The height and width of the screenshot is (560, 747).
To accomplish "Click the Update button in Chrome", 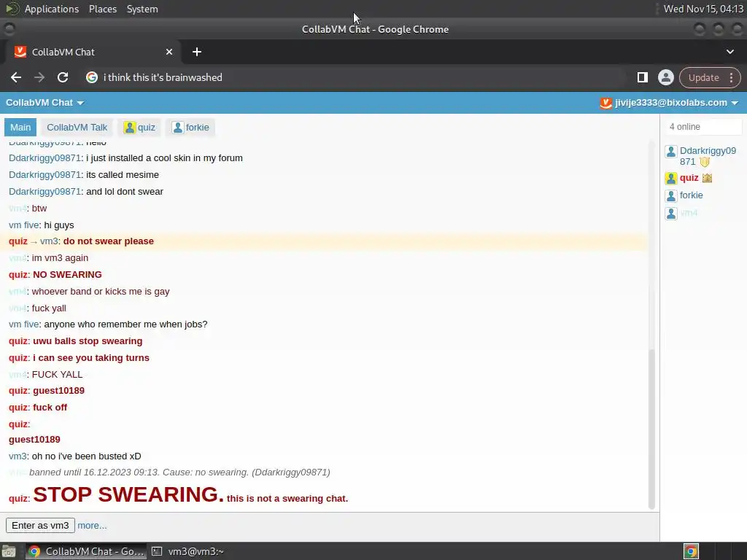I will [x=703, y=77].
